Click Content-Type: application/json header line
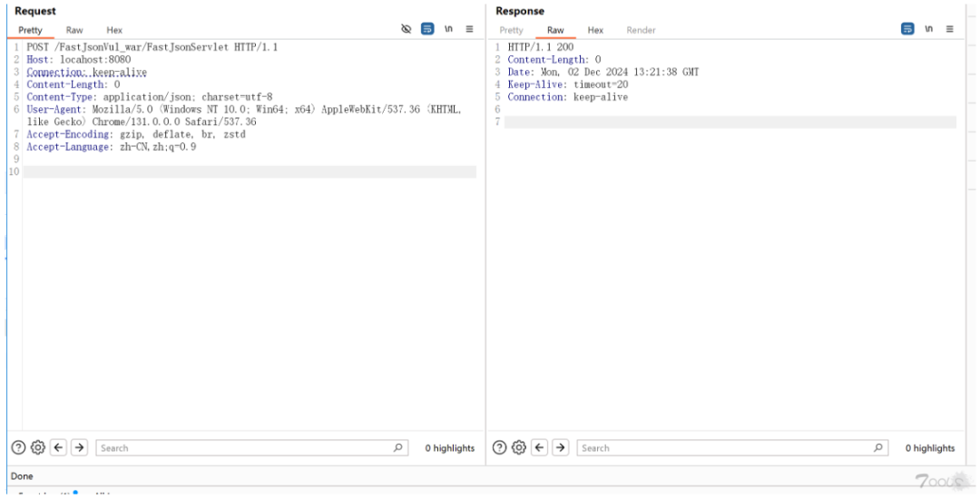 (150, 97)
